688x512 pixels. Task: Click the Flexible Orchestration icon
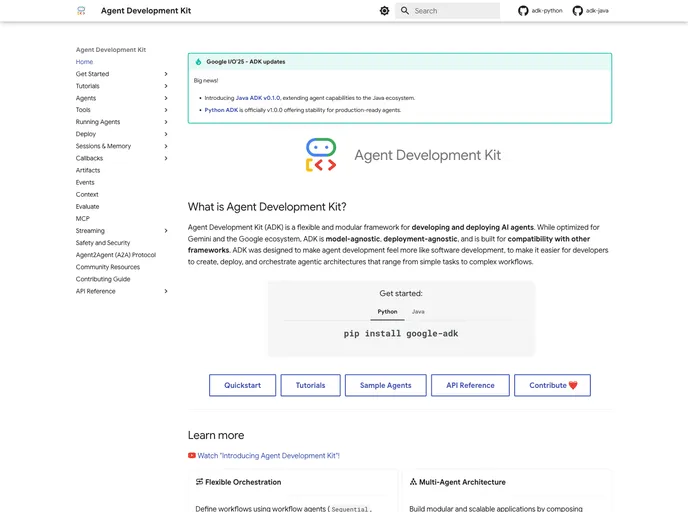tap(199, 482)
